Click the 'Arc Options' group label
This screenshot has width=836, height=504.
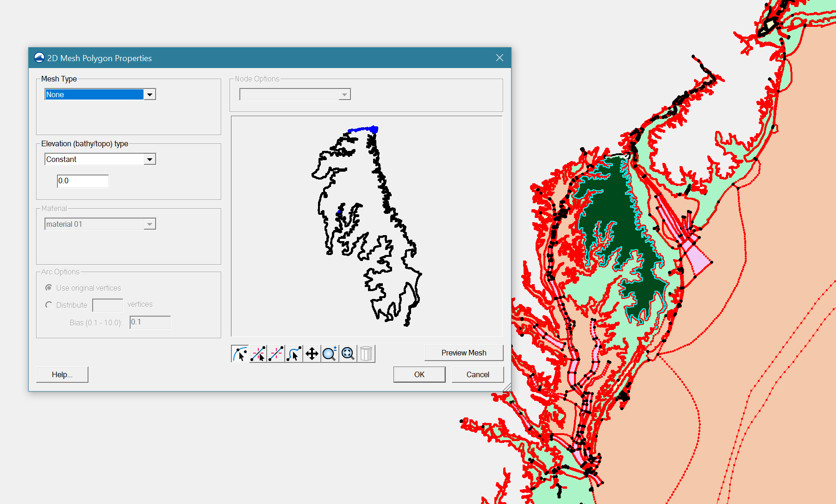(60, 272)
